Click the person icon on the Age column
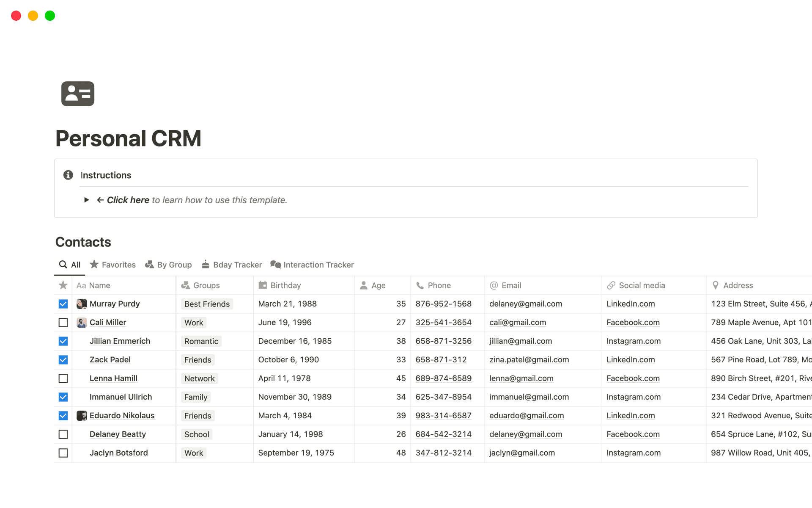Screen dimensions: 812x508 pyautogui.click(x=364, y=285)
